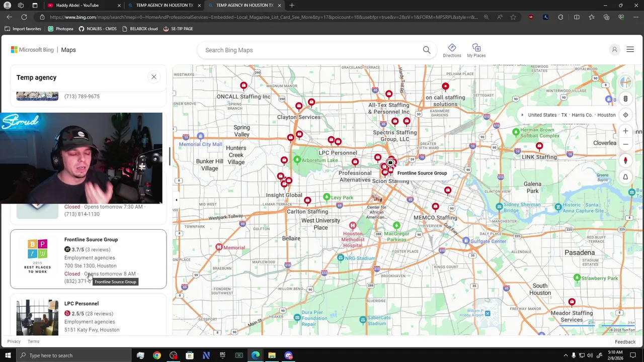Collapse the results side panel arrow
Viewport: 644px width, 362px height.
point(176,200)
